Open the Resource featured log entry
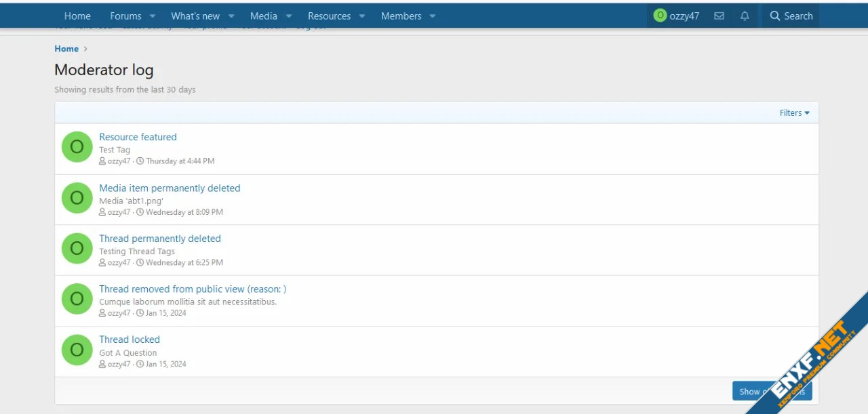 pos(138,137)
